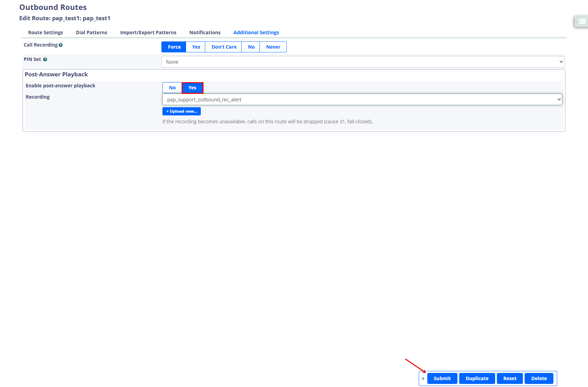Disable post-answer playback with No
The width and height of the screenshot is (588, 387).
coord(172,88)
